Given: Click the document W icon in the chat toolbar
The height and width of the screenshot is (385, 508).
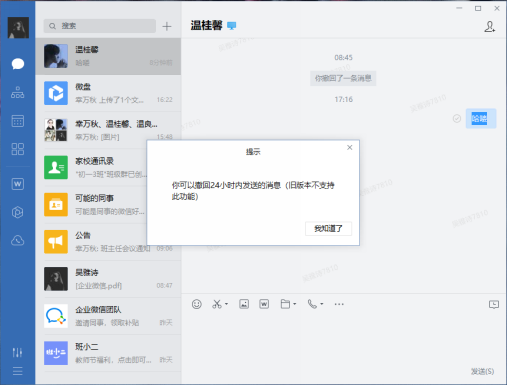Looking at the screenshot, I should pyautogui.click(x=264, y=304).
